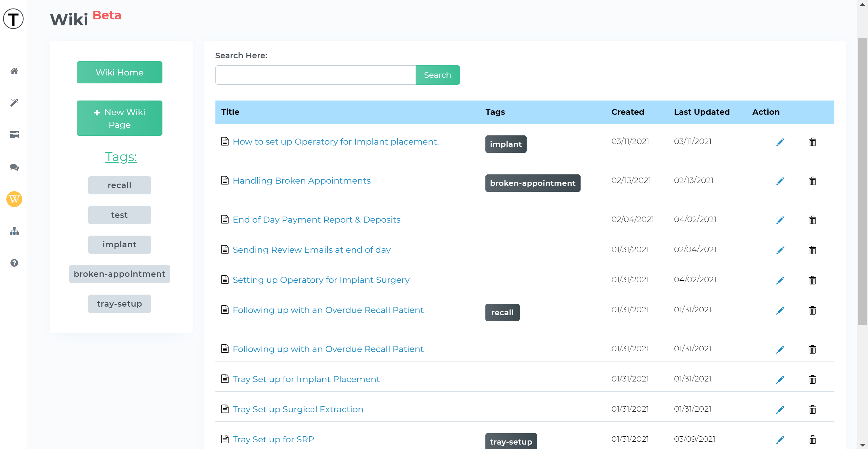The height and width of the screenshot is (449, 868).
Task: Open Setting up Operatory for Implant Surgery
Action: (321, 280)
